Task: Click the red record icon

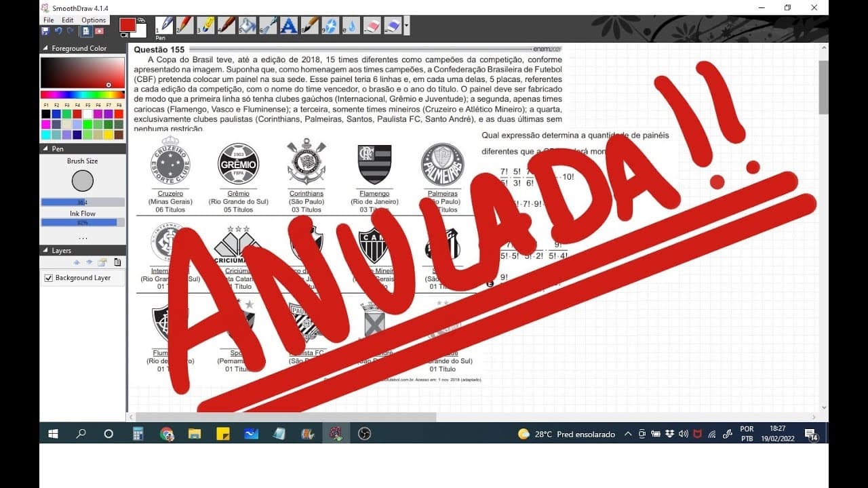Action: [x=99, y=30]
